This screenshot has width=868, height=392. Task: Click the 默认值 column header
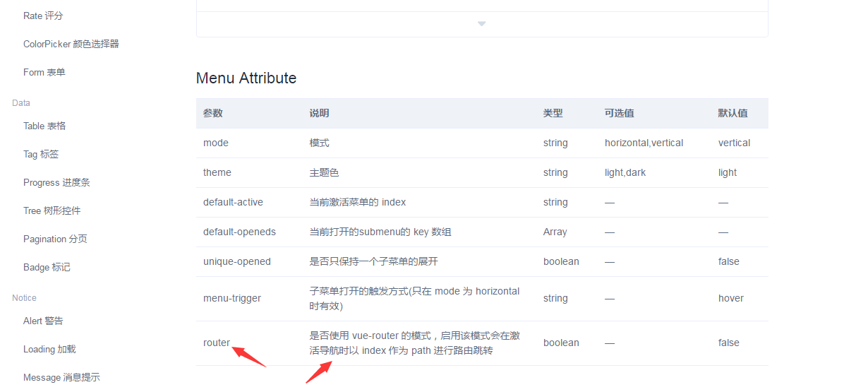click(733, 113)
